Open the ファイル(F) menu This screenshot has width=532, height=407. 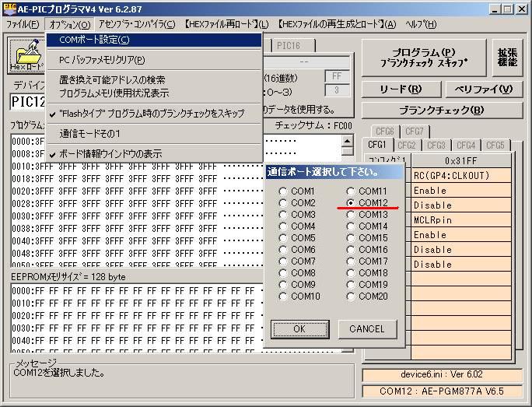pos(23,24)
